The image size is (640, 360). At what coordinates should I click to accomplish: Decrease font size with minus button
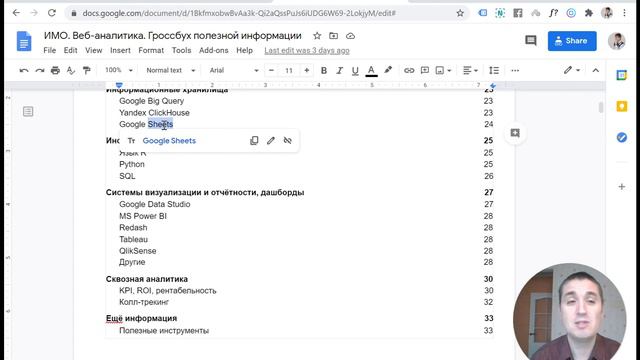tap(271, 70)
